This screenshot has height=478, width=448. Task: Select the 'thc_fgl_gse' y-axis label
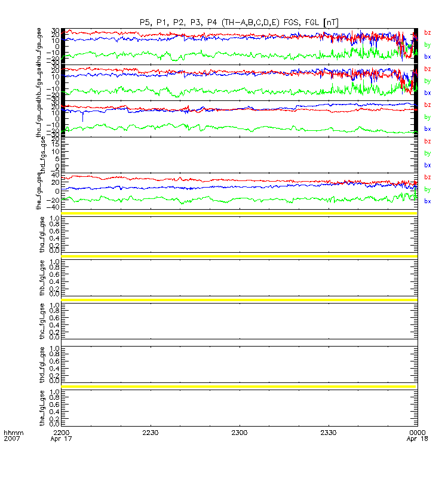click(42, 321)
